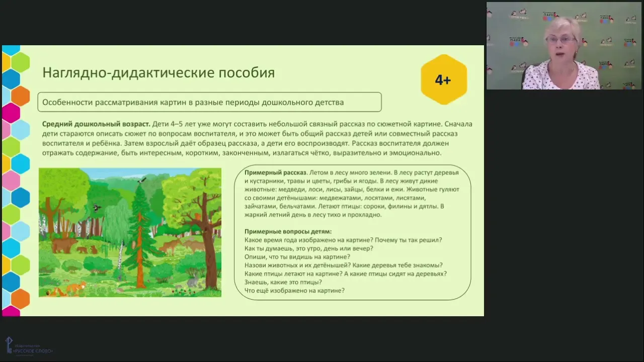Click the line Опиши, что ты видишь
This screenshot has width=644, height=362.
click(x=297, y=257)
